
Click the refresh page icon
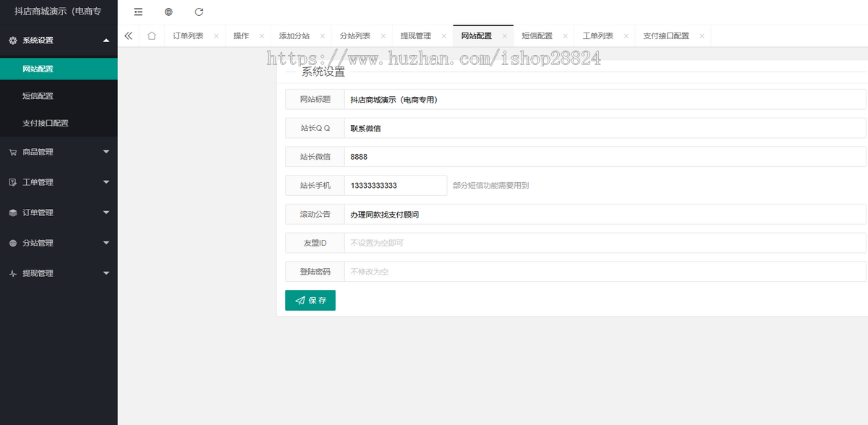pyautogui.click(x=199, y=12)
